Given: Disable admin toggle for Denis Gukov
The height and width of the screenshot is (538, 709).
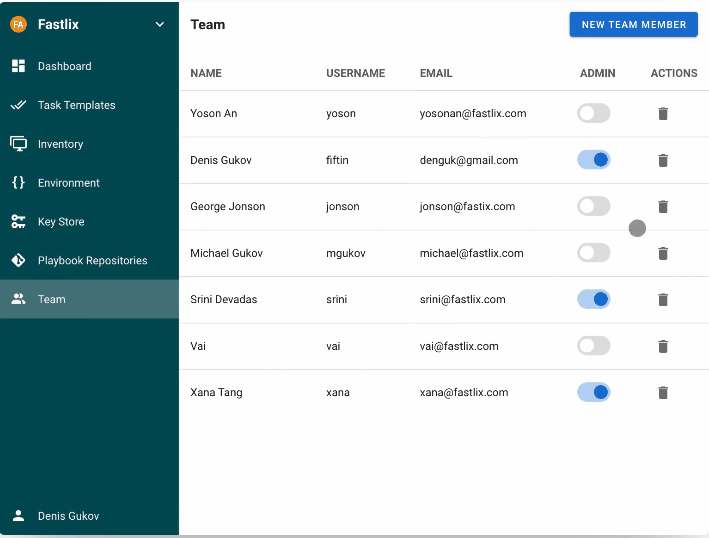Looking at the screenshot, I should coord(594,160).
